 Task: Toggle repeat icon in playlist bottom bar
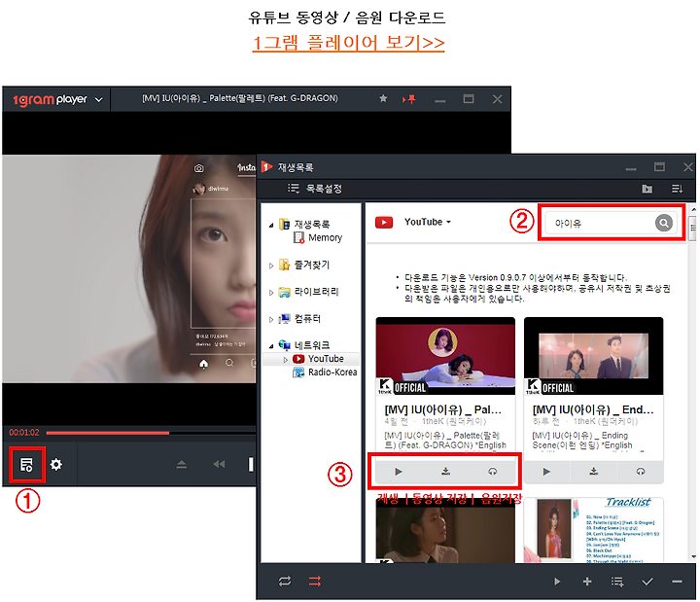[285, 581]
